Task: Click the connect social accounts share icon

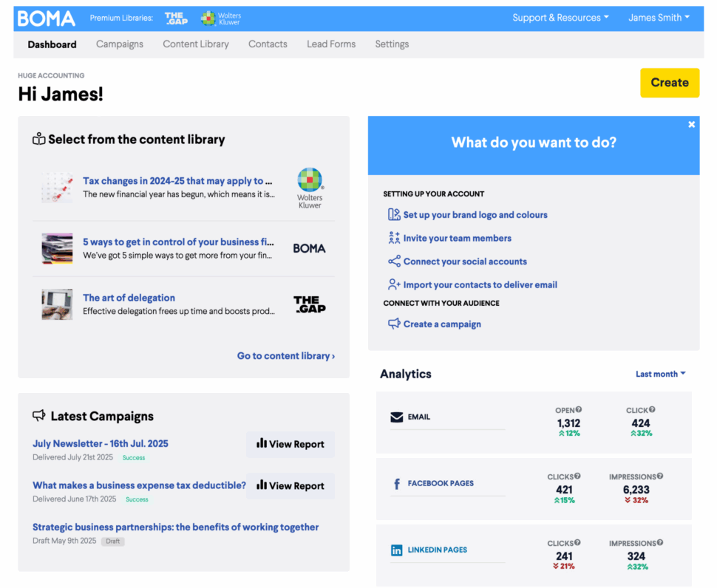Action: 394,261
